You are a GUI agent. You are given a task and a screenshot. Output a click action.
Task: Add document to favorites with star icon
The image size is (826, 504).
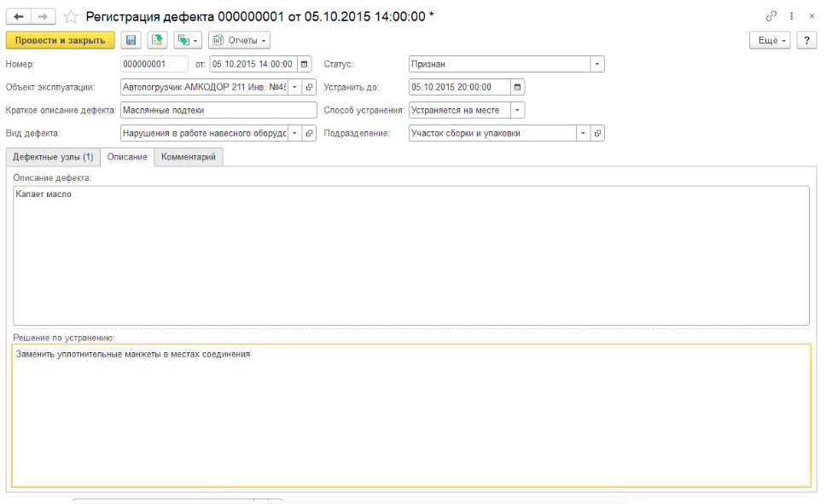(71, 17)
